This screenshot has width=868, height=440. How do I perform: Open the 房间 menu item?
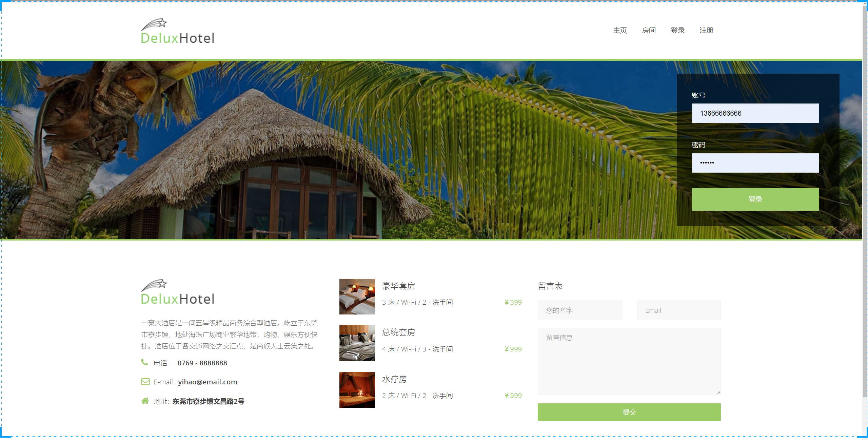(x=648, y=30)
